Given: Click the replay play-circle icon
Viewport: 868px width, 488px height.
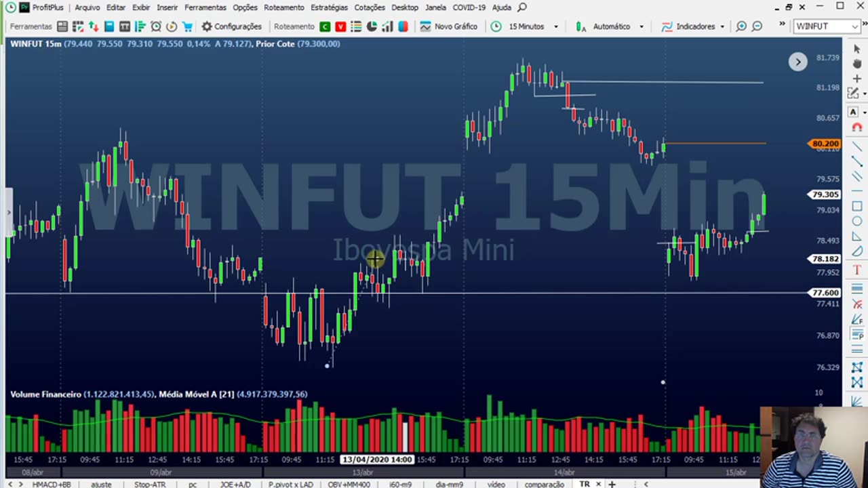Looking at the screenshot, I should 172,26.
